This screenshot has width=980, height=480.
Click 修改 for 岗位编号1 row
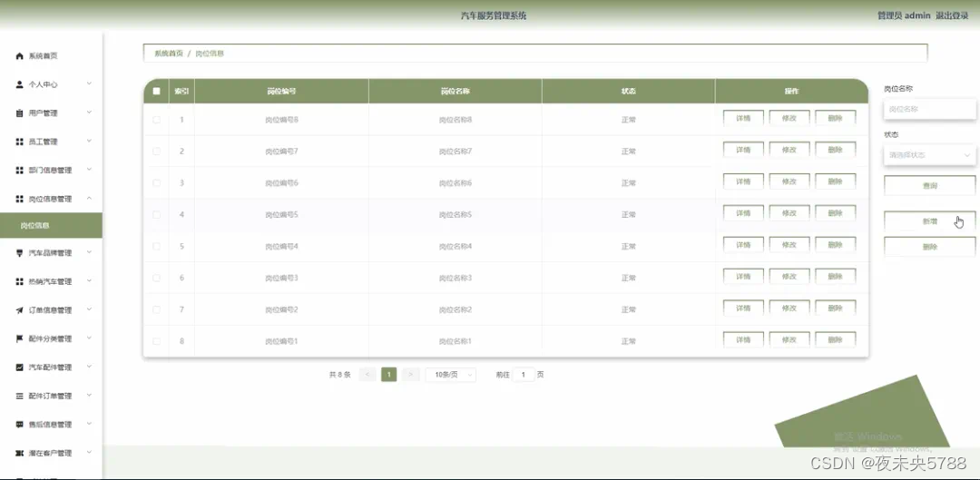[789, 340]
